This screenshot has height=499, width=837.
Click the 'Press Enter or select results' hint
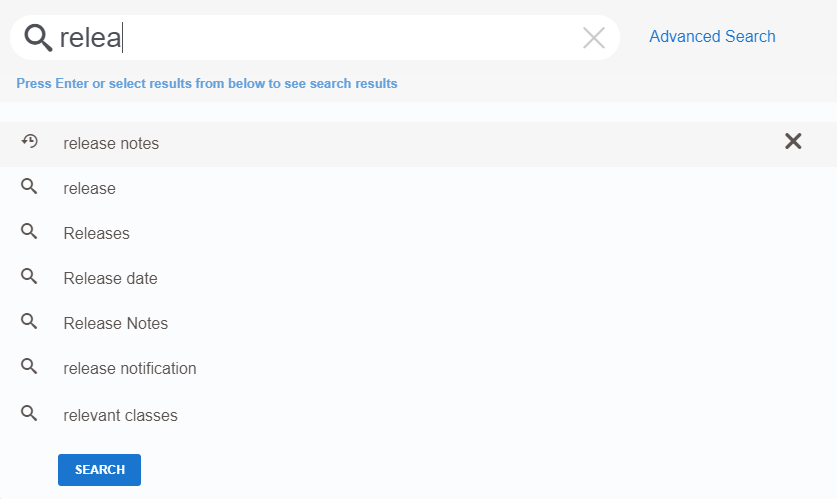pos(207,83)
